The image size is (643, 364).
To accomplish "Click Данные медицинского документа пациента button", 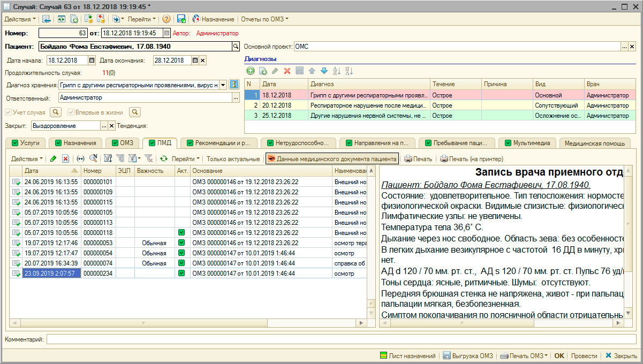I will [332, 158].
